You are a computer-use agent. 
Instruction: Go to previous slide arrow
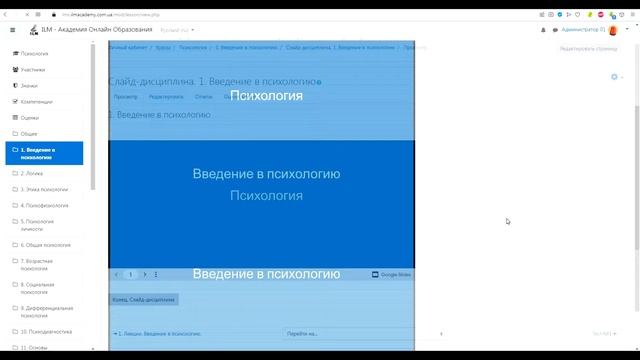pos(117,275)
